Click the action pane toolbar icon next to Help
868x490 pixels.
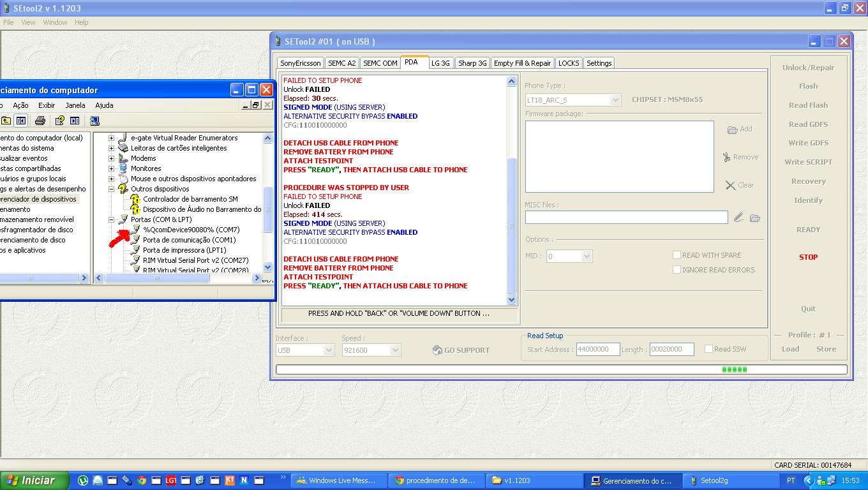point(75,121)
